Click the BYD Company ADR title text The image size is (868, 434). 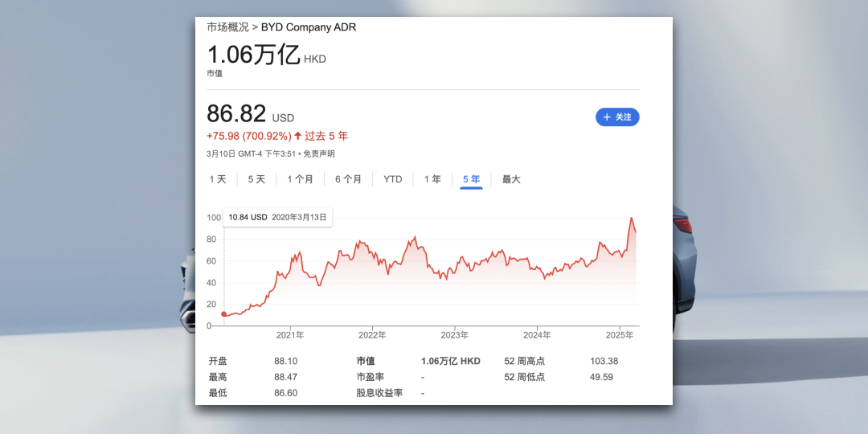309,27
